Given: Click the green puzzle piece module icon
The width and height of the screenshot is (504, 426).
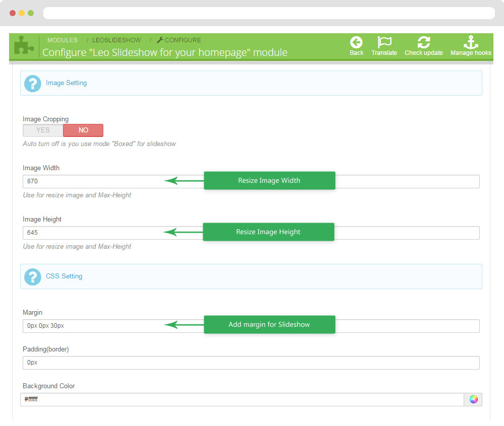Looking at the screenshot, I should pos(23,46).
